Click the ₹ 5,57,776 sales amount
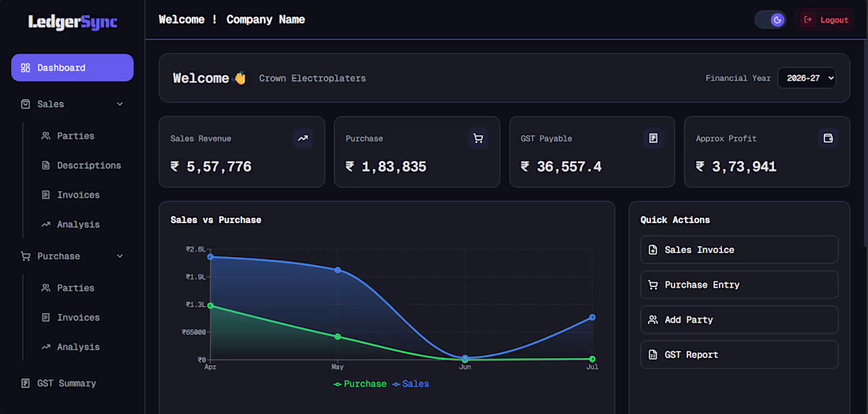Screen dimensions: 868x414 (x=211, y=166)
